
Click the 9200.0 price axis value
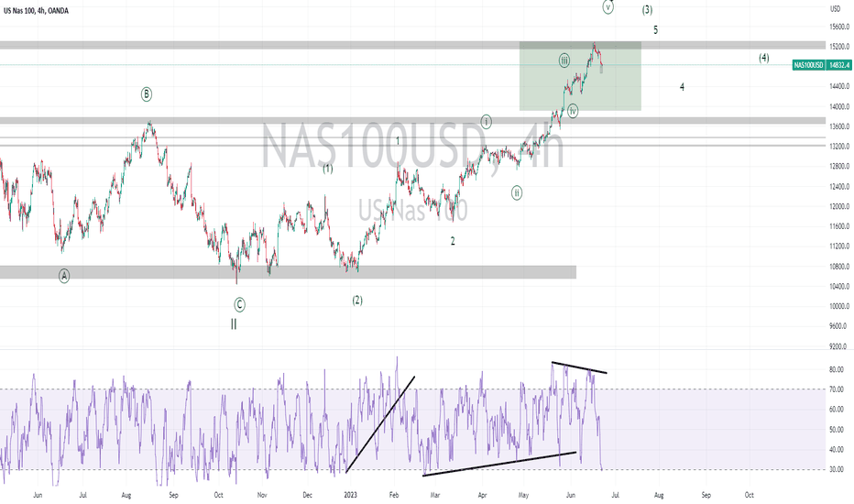pyautogui.click(x=839, y=346)
